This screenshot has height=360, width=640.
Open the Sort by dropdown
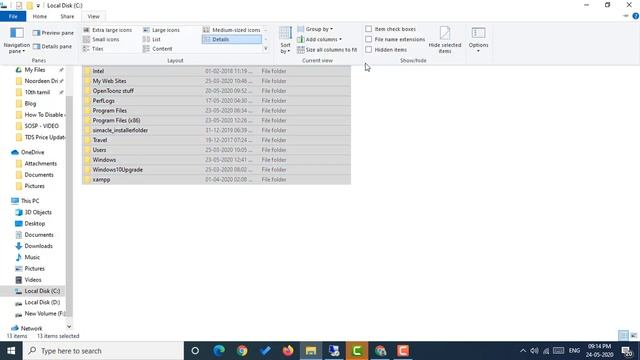pyautogui.click(x=285, y=40)
